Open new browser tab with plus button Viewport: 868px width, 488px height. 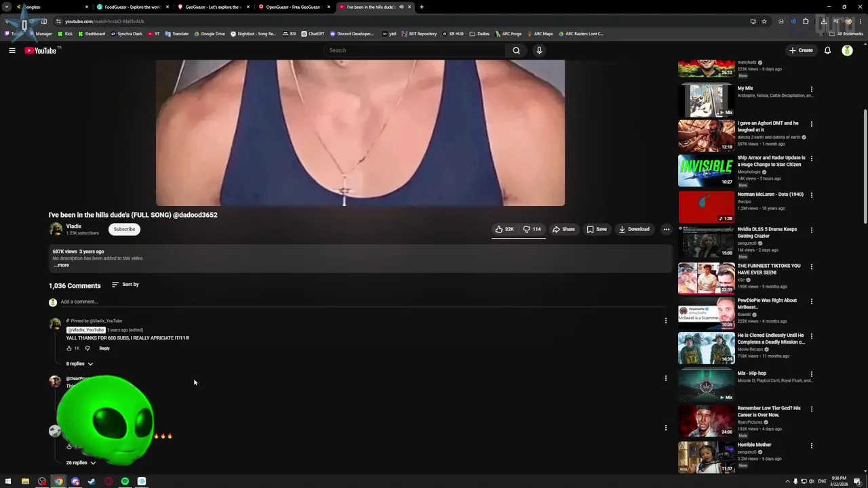pos(421,7)
